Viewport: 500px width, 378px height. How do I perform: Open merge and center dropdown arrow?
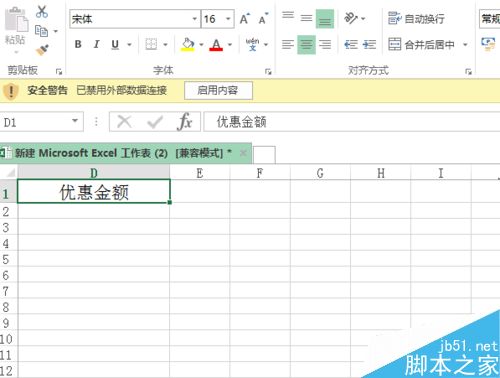coord(465,44)
